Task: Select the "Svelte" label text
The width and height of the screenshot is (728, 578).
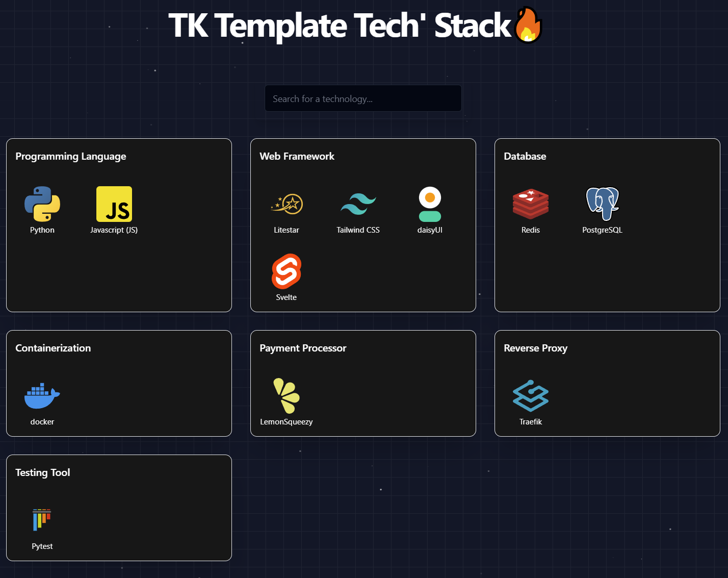Action: click(287, 297)
